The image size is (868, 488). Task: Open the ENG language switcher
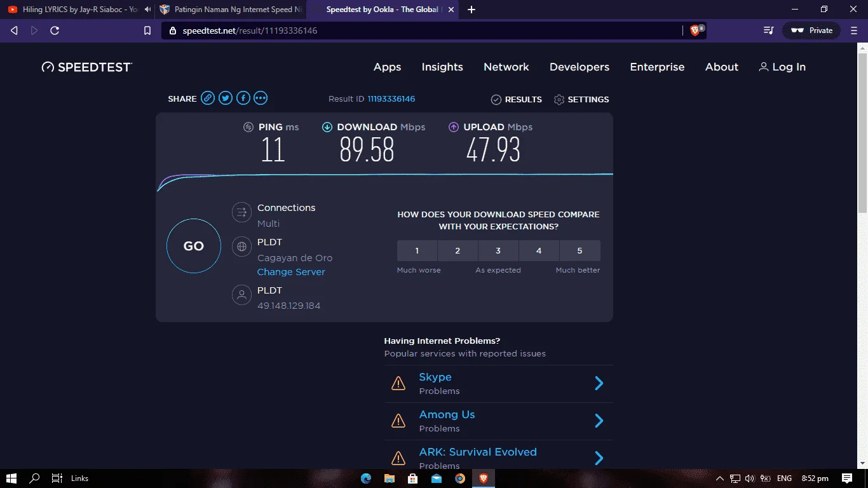coord(784,478)
